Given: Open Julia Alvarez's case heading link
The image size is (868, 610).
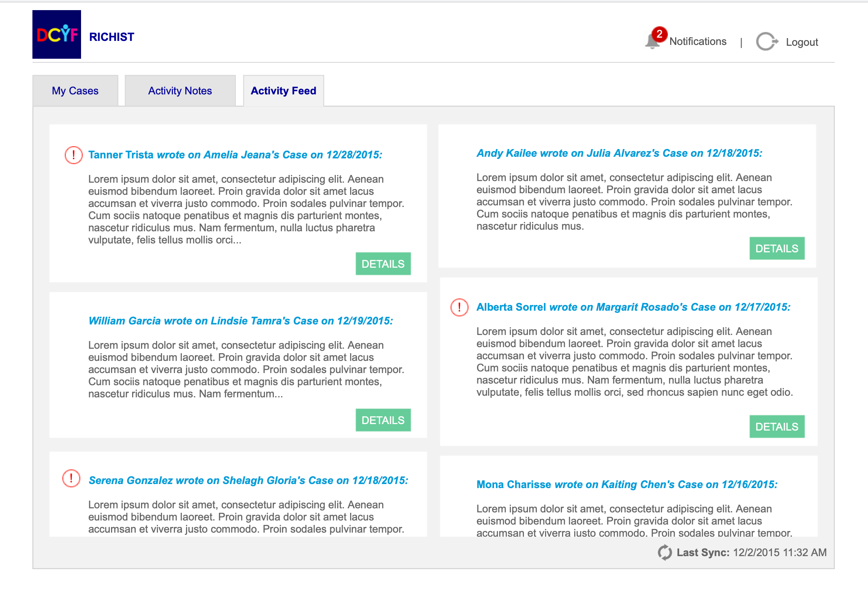Looking at the screenshot, I should point(620,153).
